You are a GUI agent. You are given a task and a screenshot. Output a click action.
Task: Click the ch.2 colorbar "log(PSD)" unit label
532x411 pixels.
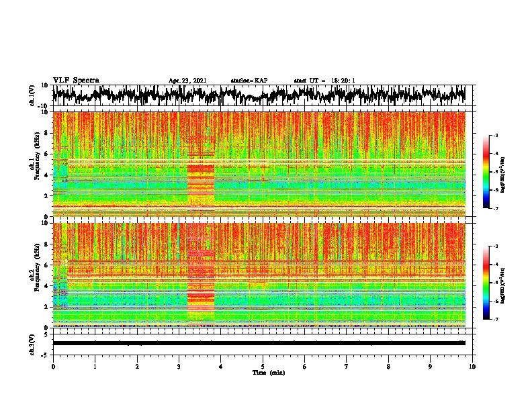tap(503, 285)
